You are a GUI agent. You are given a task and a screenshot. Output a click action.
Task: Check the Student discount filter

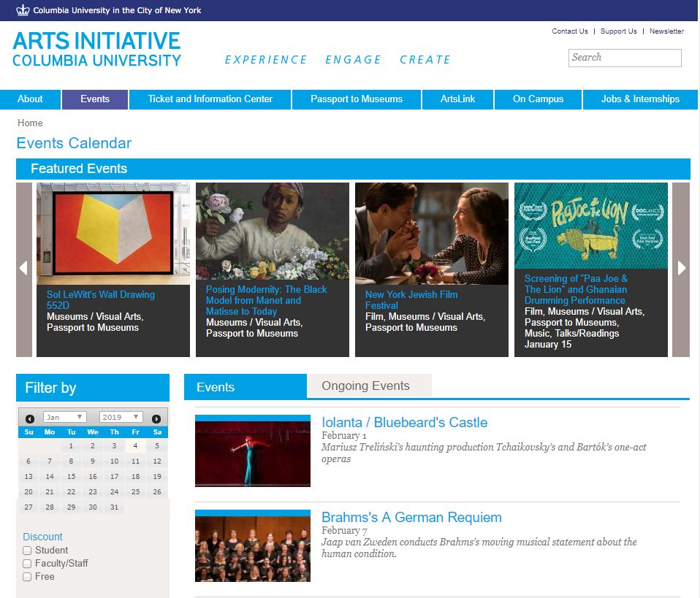(x=27, y=551)
